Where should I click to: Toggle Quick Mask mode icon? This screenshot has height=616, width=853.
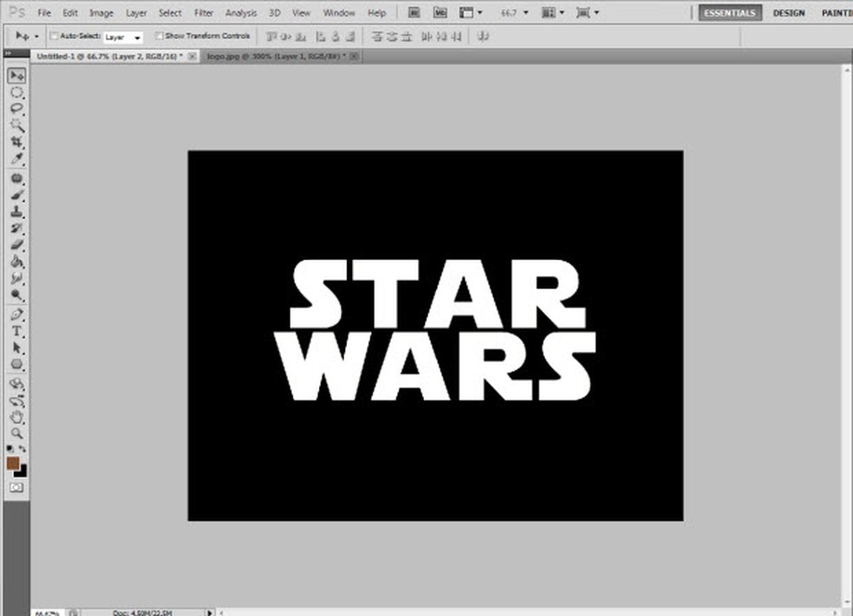pyautogui.click(x=16, y=489)
